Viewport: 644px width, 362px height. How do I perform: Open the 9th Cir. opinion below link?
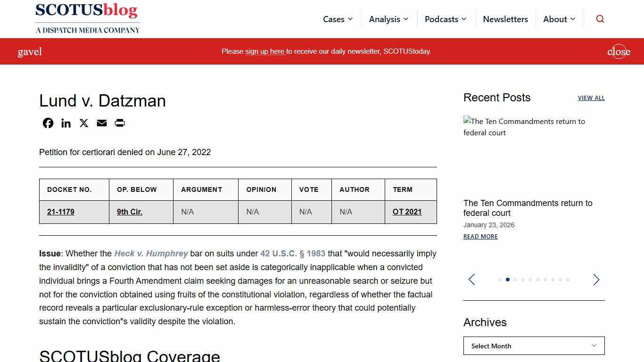pyautogui.click(x=130, y=212)
